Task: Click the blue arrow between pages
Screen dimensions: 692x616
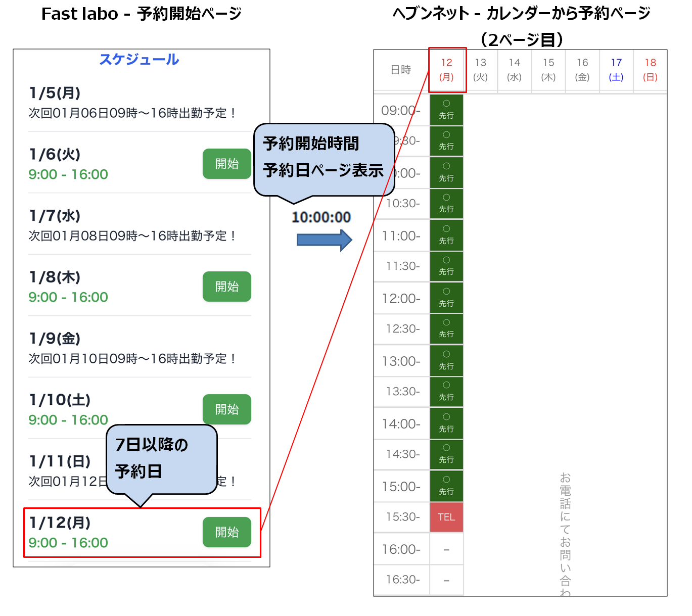Action: pos(324,240)
